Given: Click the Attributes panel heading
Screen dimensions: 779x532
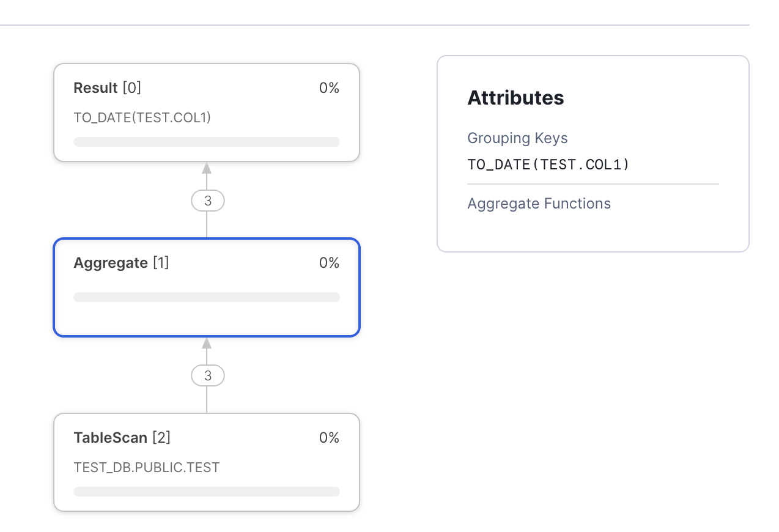Looking at the screenshot, I should 515,98.
